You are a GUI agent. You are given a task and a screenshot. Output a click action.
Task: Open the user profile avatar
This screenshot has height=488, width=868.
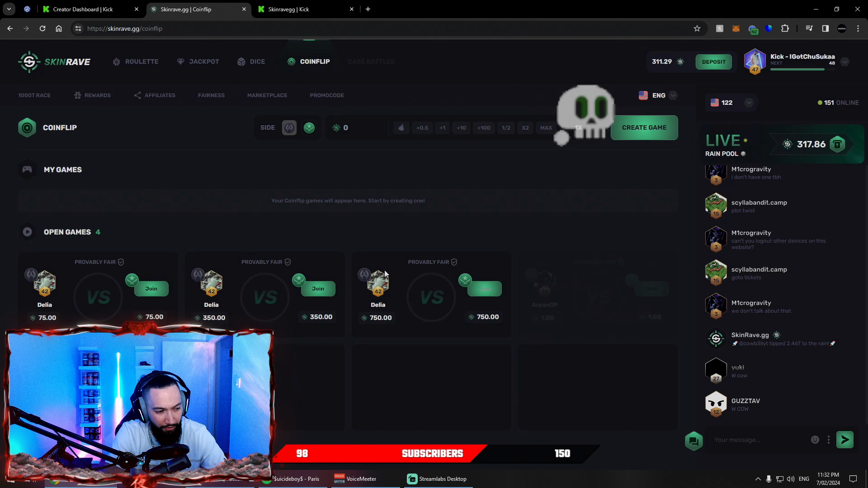tap(755, 61)
